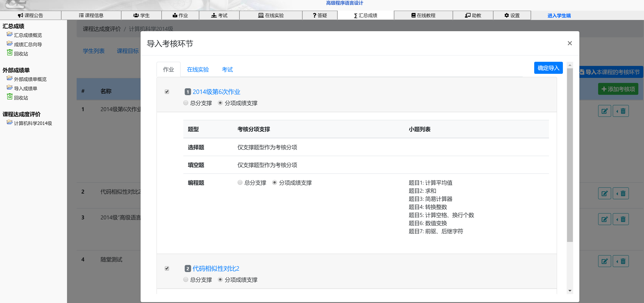Screen dimensions: 644x303
Task: Delete row 1 2014级第6次作业 with trash icon
Action: coord(620,111)
